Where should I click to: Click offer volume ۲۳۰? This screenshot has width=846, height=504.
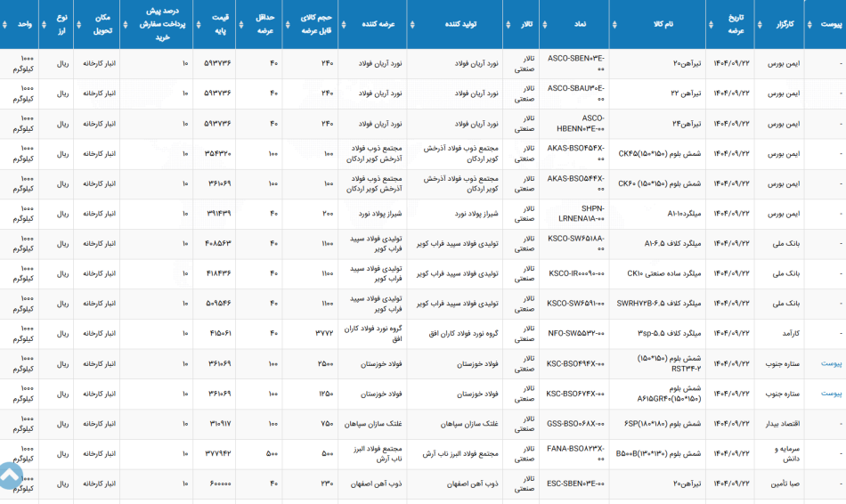(x=328, y=484)
